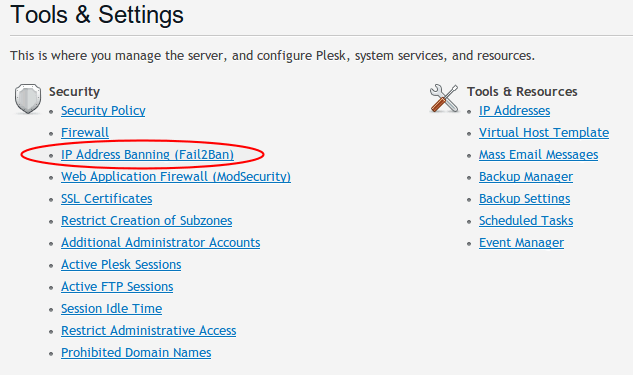View Active Plesk Sessions
Screen dimensions: 633x375
tap(121, 264)
